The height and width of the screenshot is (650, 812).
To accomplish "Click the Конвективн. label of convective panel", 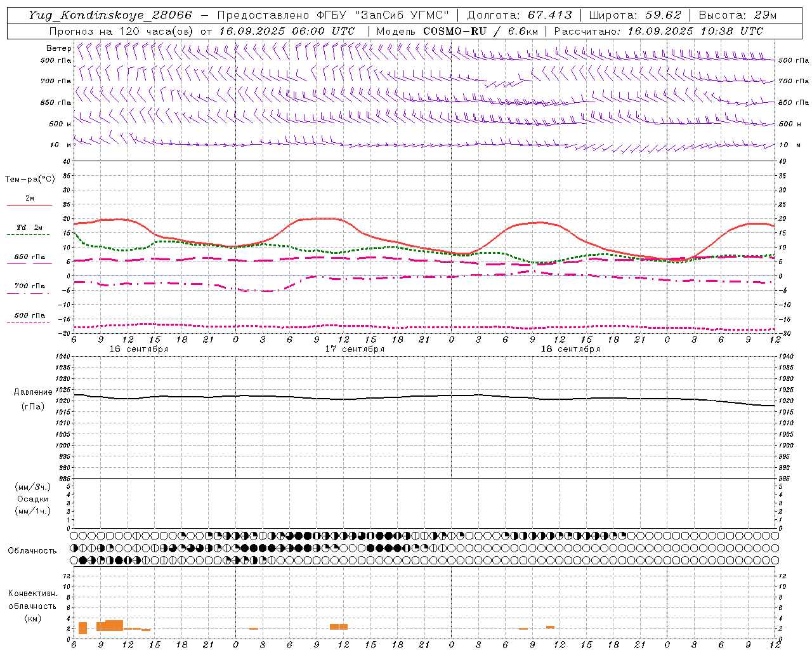I will 32,594.
